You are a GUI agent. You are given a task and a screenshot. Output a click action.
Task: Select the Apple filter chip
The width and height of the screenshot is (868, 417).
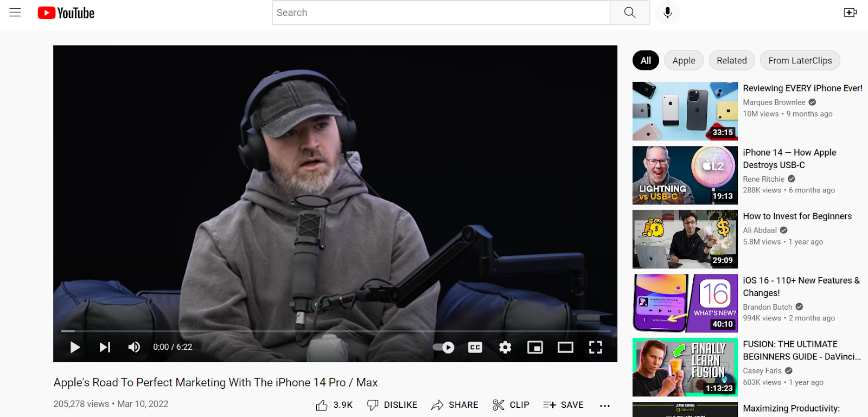(x=684, y=60)
